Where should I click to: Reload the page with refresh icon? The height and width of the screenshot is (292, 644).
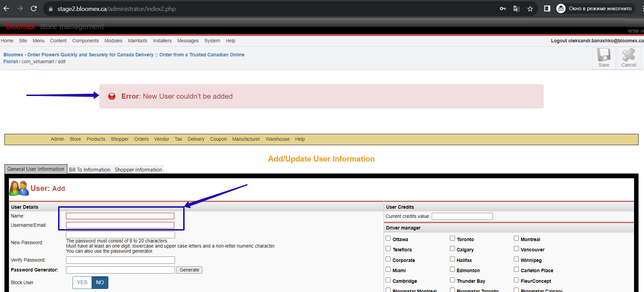tap(33, 9)
